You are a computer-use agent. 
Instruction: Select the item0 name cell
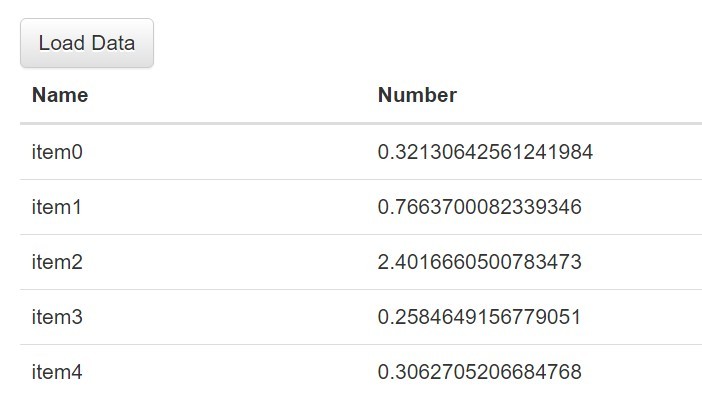click(x=57, y=152)
